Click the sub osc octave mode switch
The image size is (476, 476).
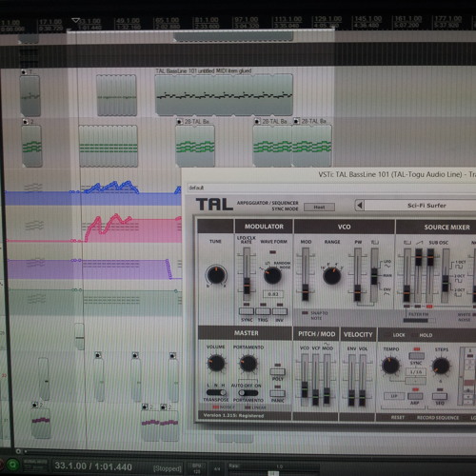click(x=446, y=275)
